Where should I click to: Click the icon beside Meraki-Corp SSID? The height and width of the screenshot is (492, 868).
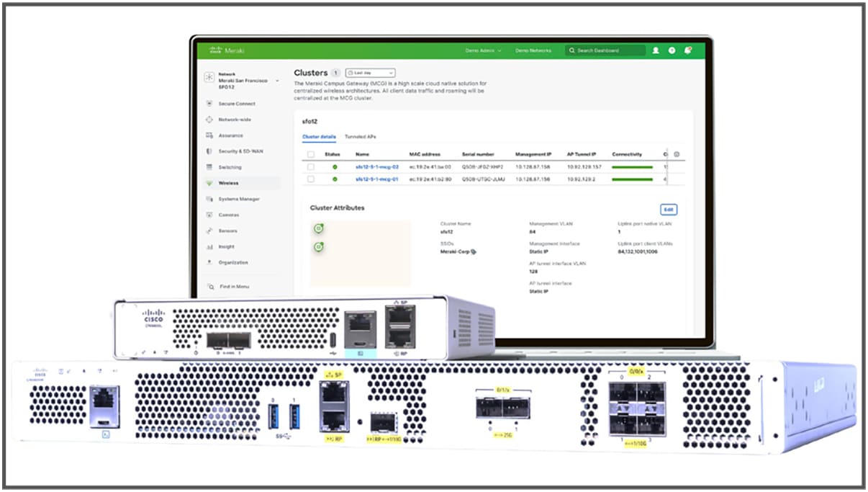click(474, 251)
